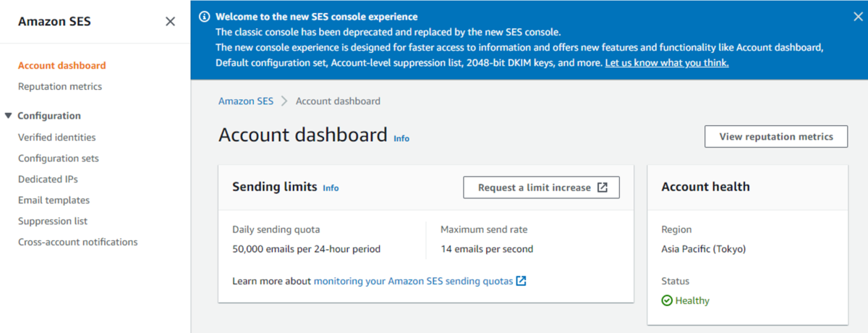Image resolution: width=868 pixels, height=333 pixels.
Task: Click the Amazon SES breadcrumb link
Action: click(246, 101)
